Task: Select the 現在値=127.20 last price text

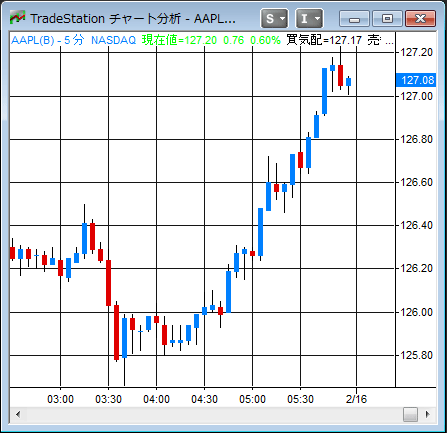Action: pyautogui.click(x=179, y=40)
